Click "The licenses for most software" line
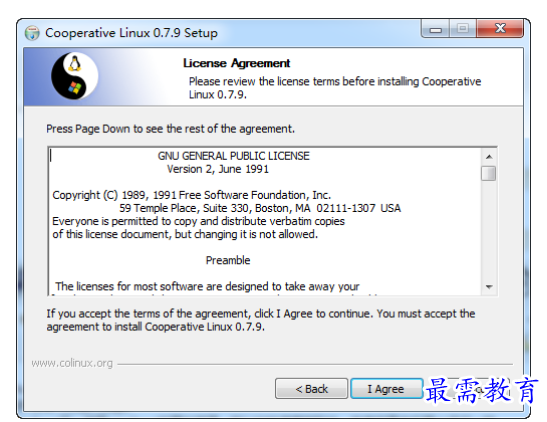Screen dimensions: 547x422 [207, 286]
